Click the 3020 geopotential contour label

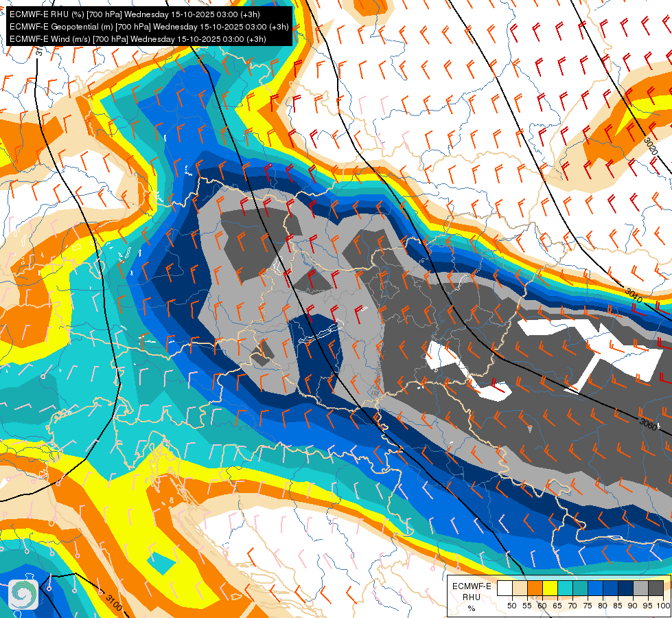click(x=651, y=147)
